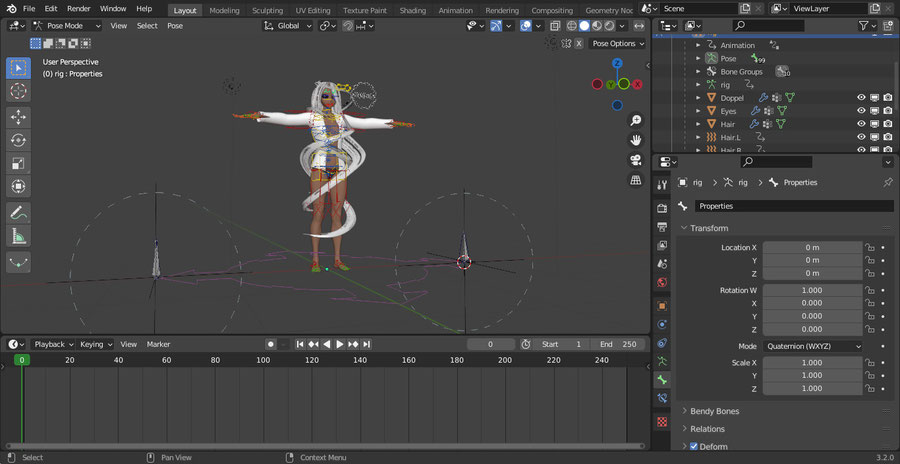Open the Bone Constraints properties tab

[662, 398]
